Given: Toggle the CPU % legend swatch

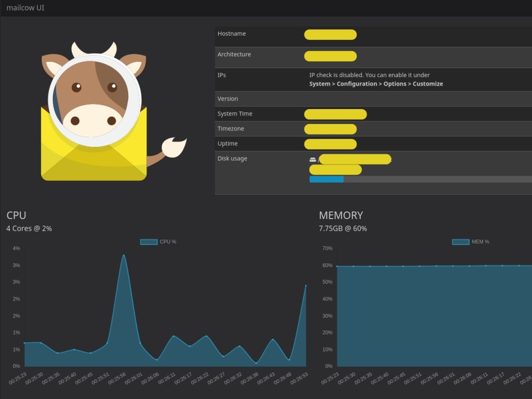Looking at the screenshot, I should tap(148, 242).
